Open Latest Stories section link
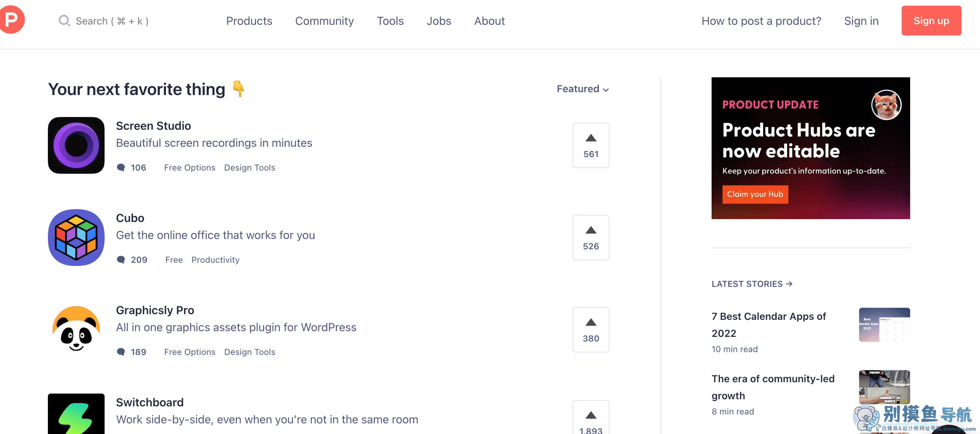Viewport: 980px width, 434px height. click(x=752, y=284)
